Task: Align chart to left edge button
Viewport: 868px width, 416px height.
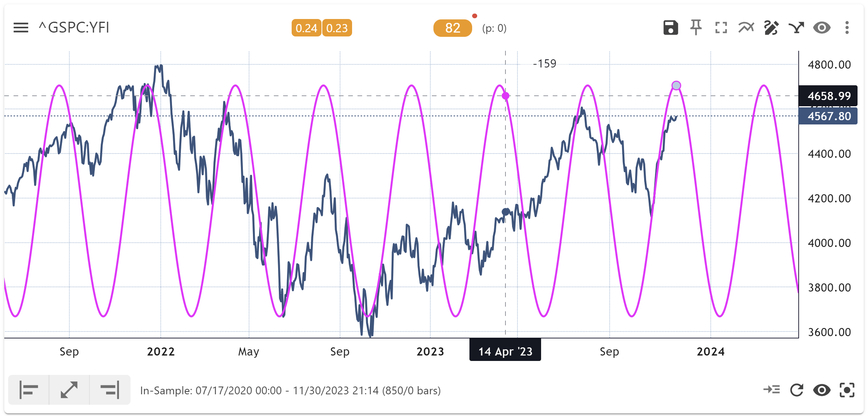Action: point(29,390)
